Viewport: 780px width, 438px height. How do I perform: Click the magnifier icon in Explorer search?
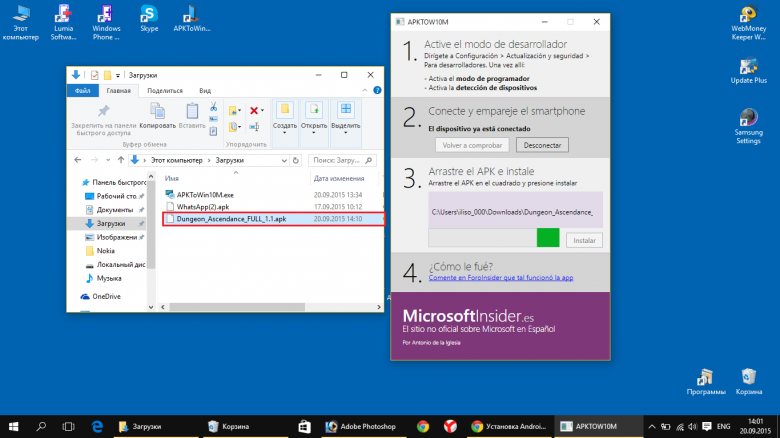[369, 160]
